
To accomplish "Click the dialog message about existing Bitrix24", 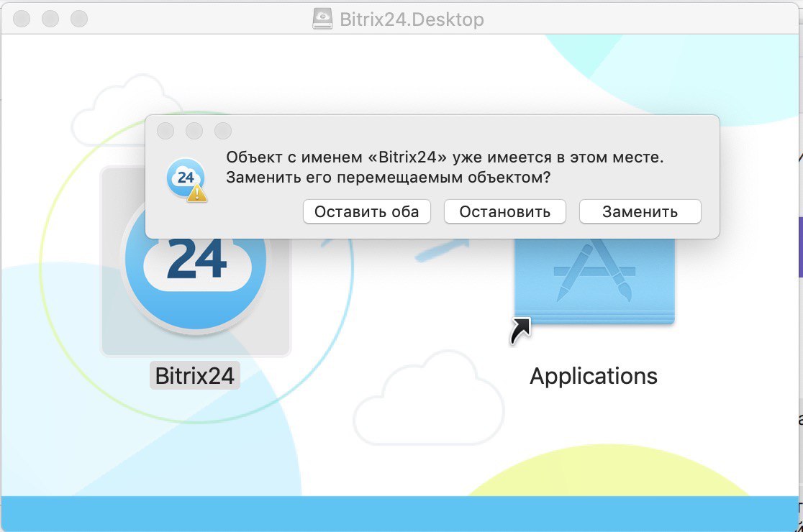I will (445, 168).
